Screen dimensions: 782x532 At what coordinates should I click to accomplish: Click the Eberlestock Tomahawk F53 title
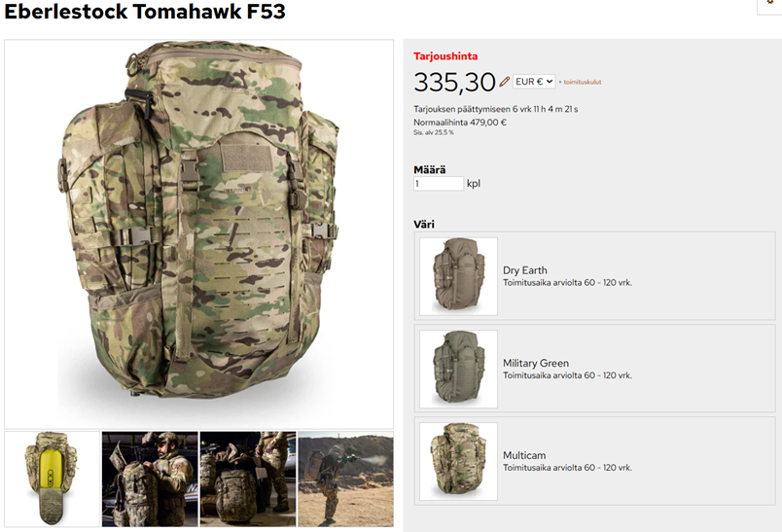[x=145, y=11]
